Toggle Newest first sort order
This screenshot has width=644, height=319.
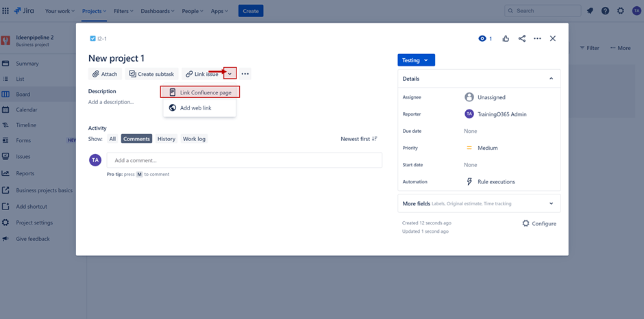(358, 139)
